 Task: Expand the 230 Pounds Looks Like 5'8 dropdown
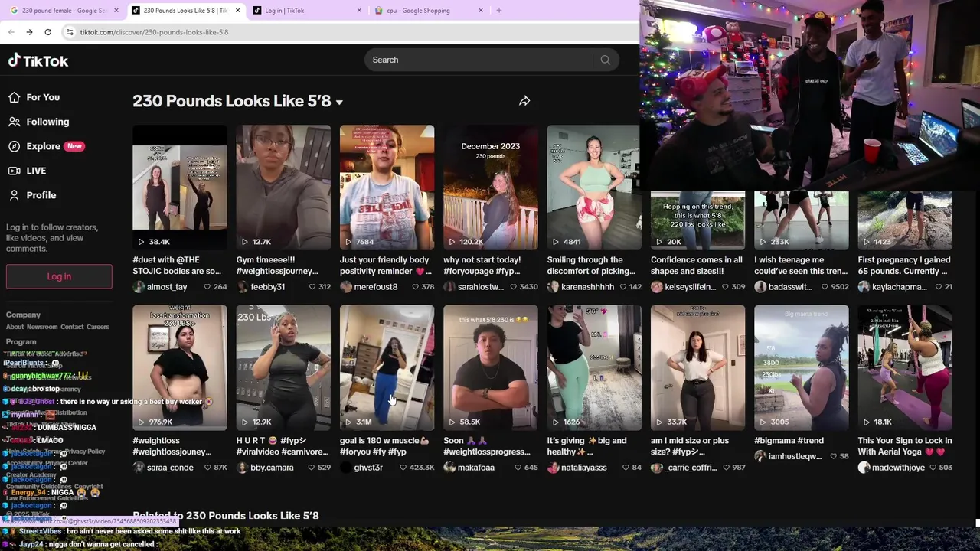point(339,102)
